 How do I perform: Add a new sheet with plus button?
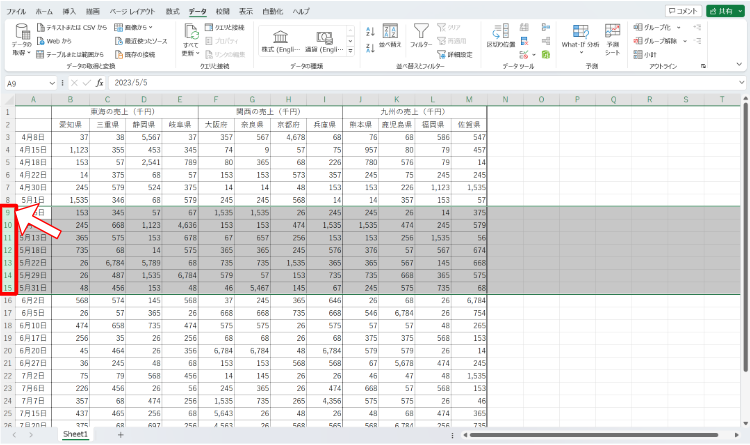(x=120, y=435)
